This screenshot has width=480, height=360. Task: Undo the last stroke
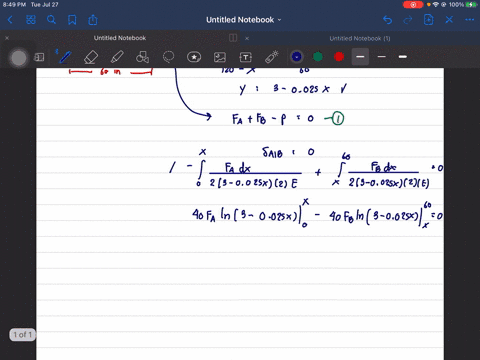387,20
